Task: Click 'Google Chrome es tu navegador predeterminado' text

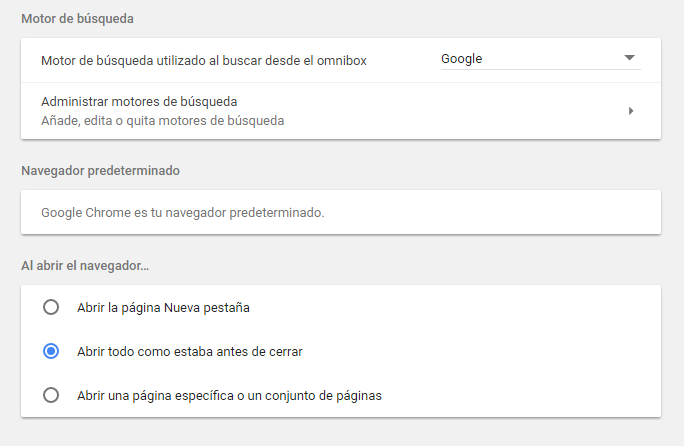Action: (183, 213)
